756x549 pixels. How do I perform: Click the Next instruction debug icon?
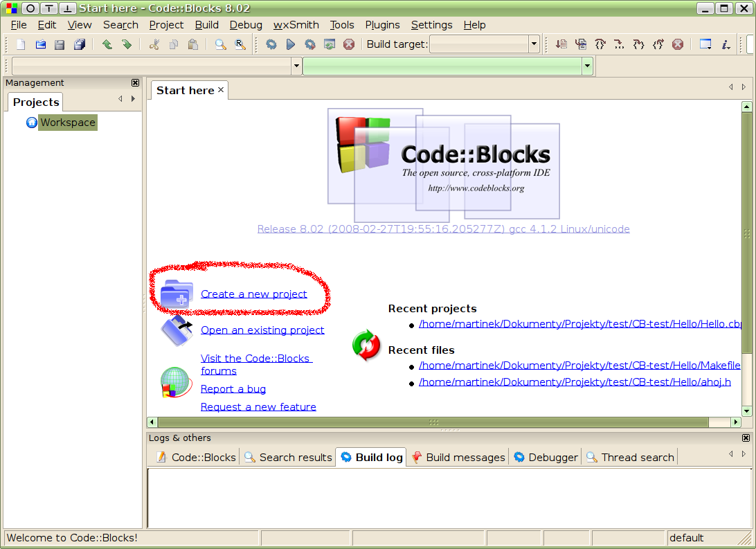point(620,44)
